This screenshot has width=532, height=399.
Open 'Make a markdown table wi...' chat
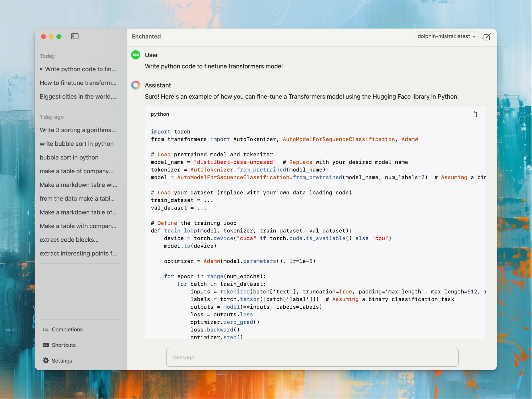coord(78,185)
